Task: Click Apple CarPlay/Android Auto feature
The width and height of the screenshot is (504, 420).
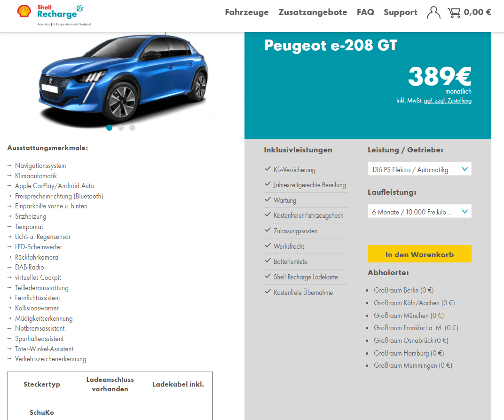Action: [55, 186]
